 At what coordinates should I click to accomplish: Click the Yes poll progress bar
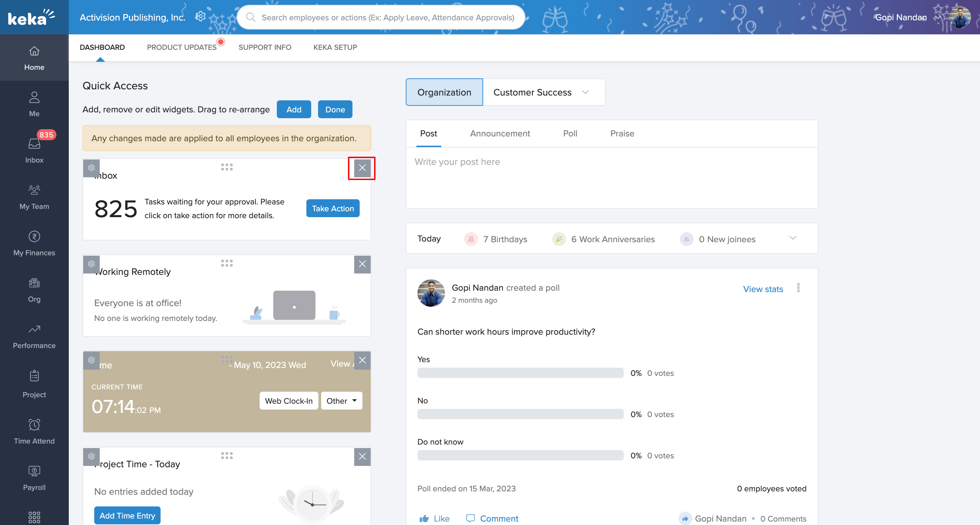point(521,373)
